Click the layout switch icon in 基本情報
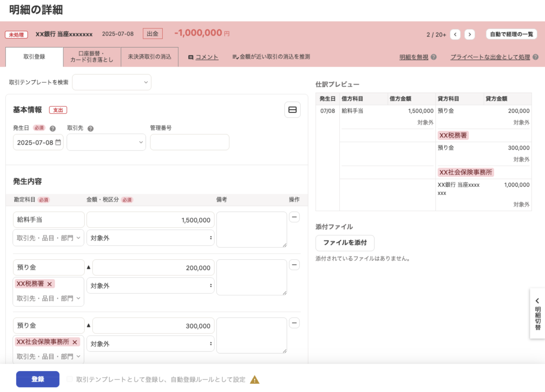The width and height of the screenshot is (545, 392). click(292, 110)
